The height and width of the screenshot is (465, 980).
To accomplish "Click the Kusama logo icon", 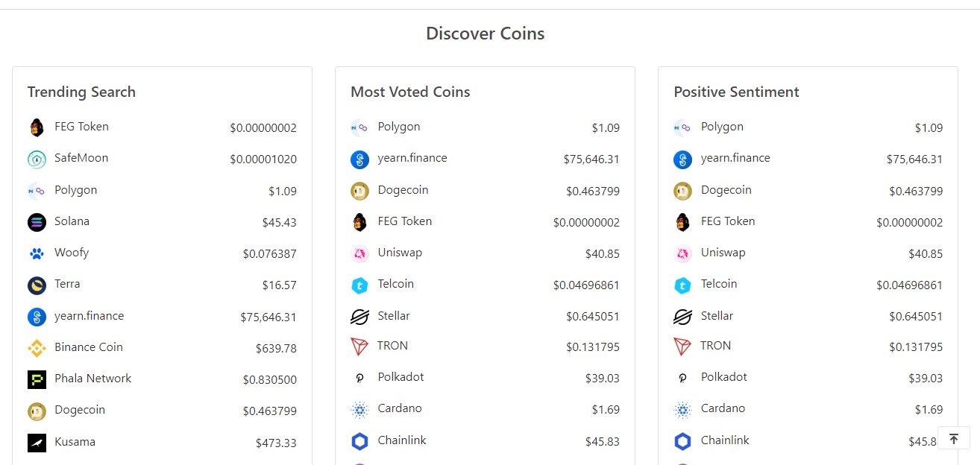I will pyautogui.click(x=37, y=443).
